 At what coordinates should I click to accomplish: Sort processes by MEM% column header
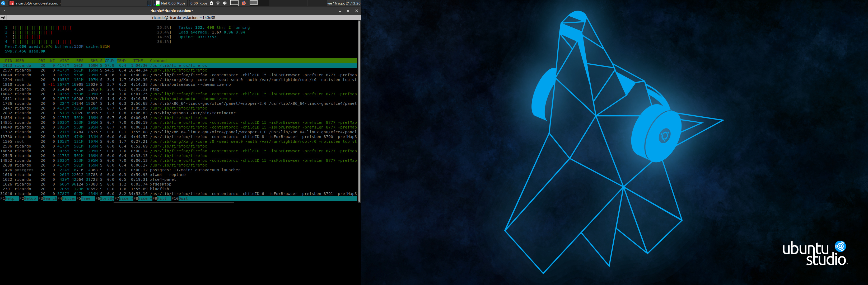(121, 61)
